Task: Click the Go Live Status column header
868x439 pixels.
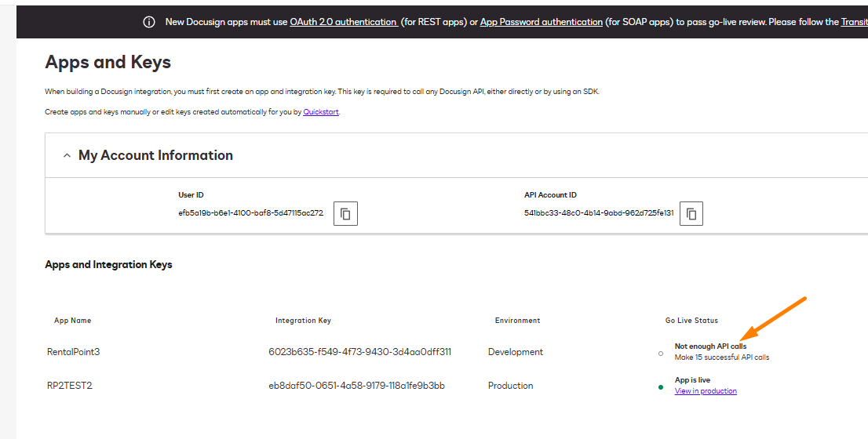Action: tap(691, 320)
